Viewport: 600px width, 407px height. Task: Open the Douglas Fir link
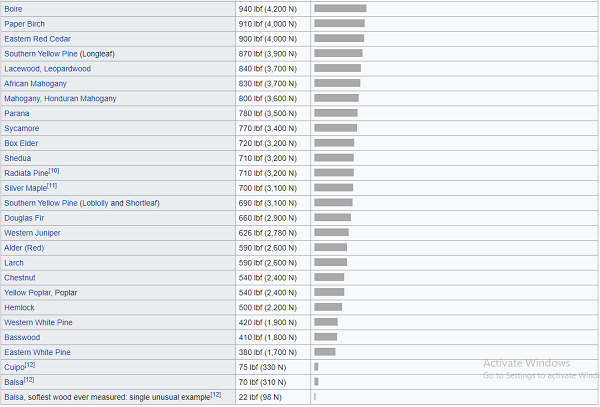pyautogui.click(x=24, y=218)
